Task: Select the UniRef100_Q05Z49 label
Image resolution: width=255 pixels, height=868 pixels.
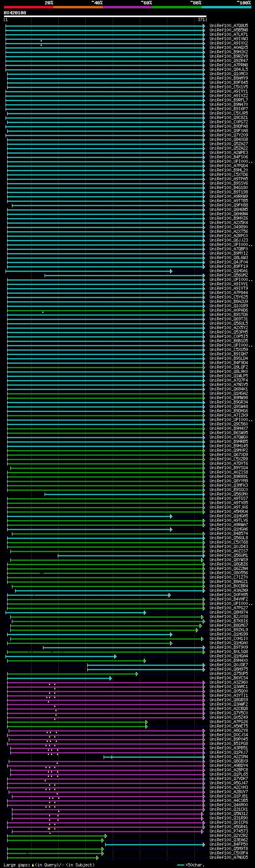Action: click(229, 717)
